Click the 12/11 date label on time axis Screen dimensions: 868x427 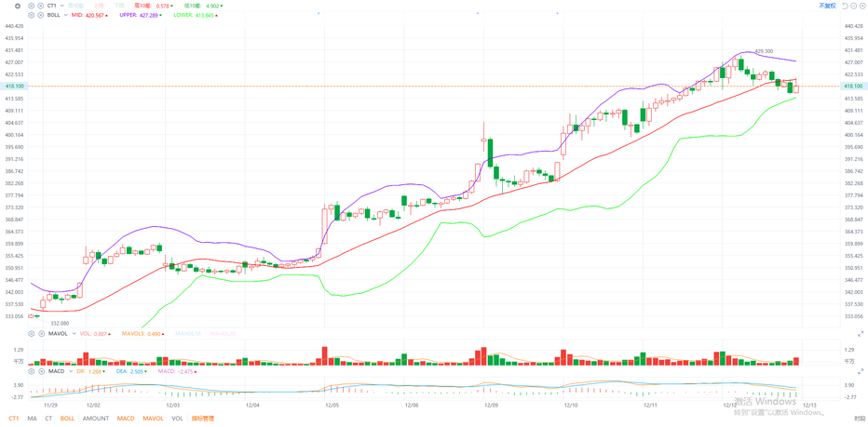click(650, 405)
